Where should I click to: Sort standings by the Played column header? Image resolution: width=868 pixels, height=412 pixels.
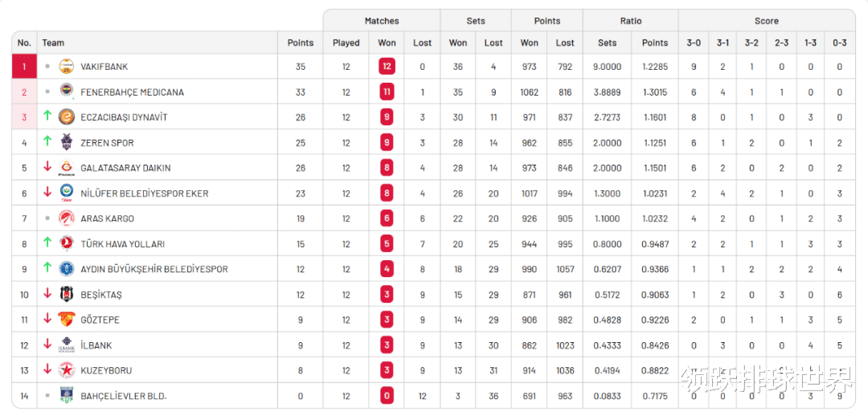(x=346, y=43)
